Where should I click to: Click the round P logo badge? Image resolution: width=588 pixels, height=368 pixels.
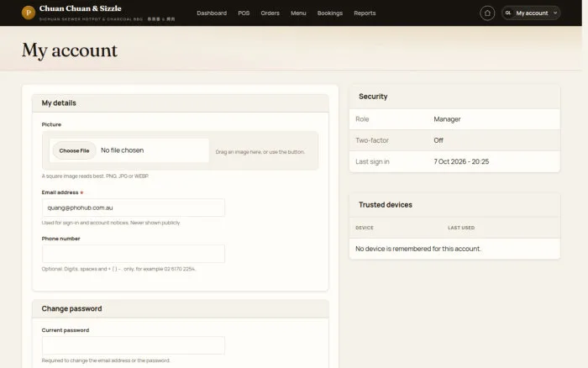tap(29, 13)
